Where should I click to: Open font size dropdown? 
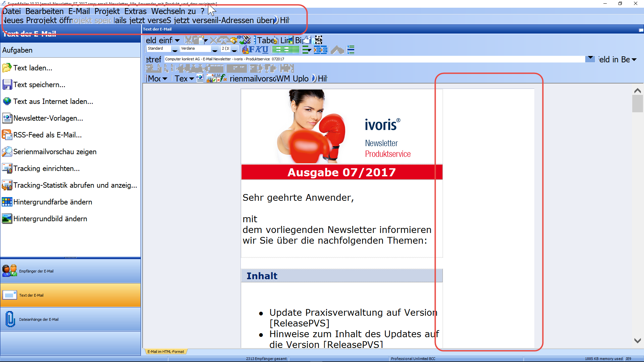tap(234, 49)
